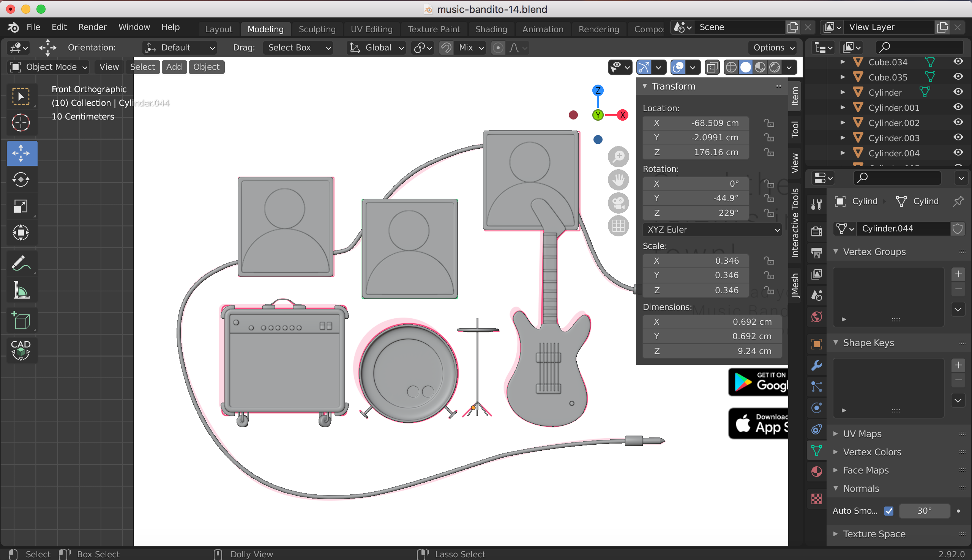Select the Scale tool
972x560 pixels.
(x=21, y=206)
